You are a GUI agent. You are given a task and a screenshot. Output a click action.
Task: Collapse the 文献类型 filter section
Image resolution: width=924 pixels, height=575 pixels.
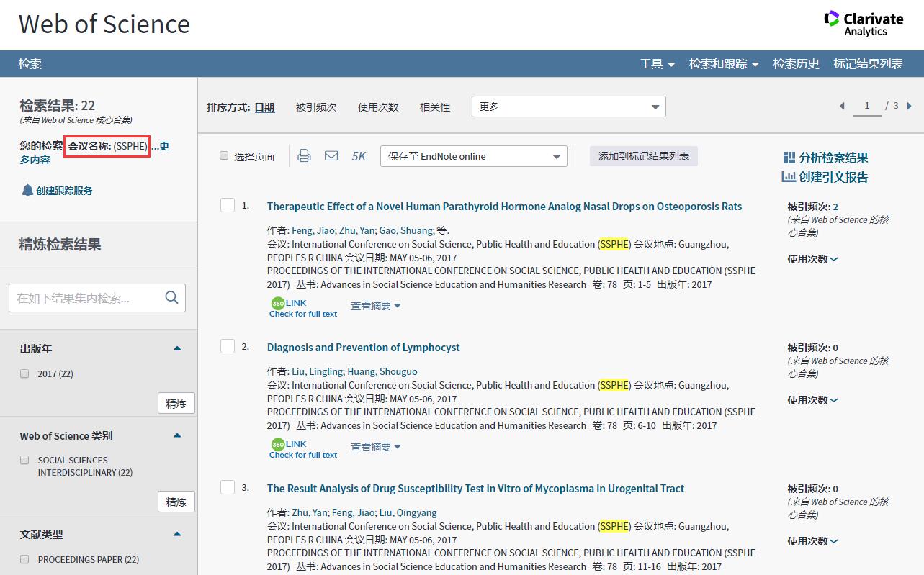click(x=177, y=534)
